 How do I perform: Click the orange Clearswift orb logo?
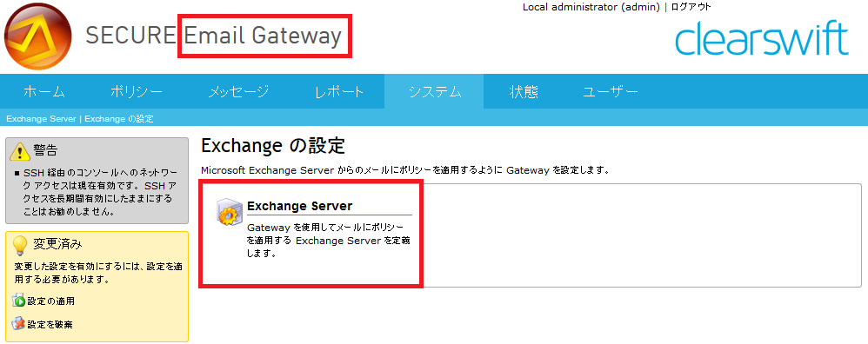click(x=37, y=36)
